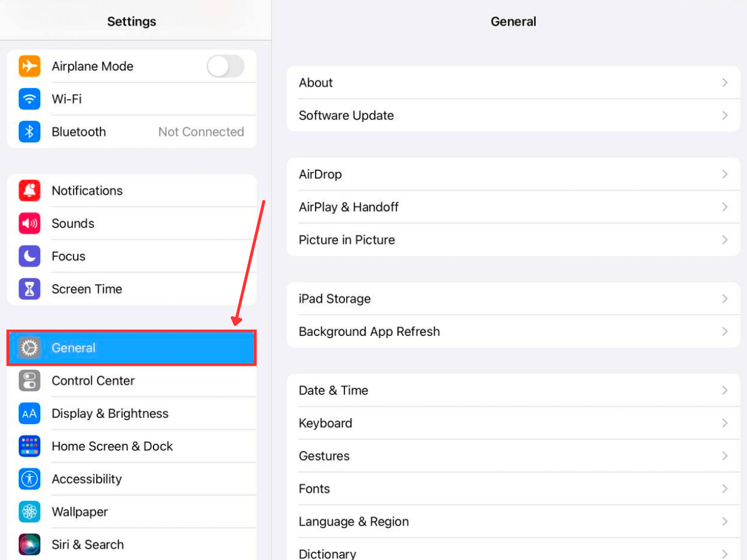Image resolution: width=747 pixels, height=560 pixels.
Task: Expand the About section
Action: pyautogui.click(x=514, y=82)
